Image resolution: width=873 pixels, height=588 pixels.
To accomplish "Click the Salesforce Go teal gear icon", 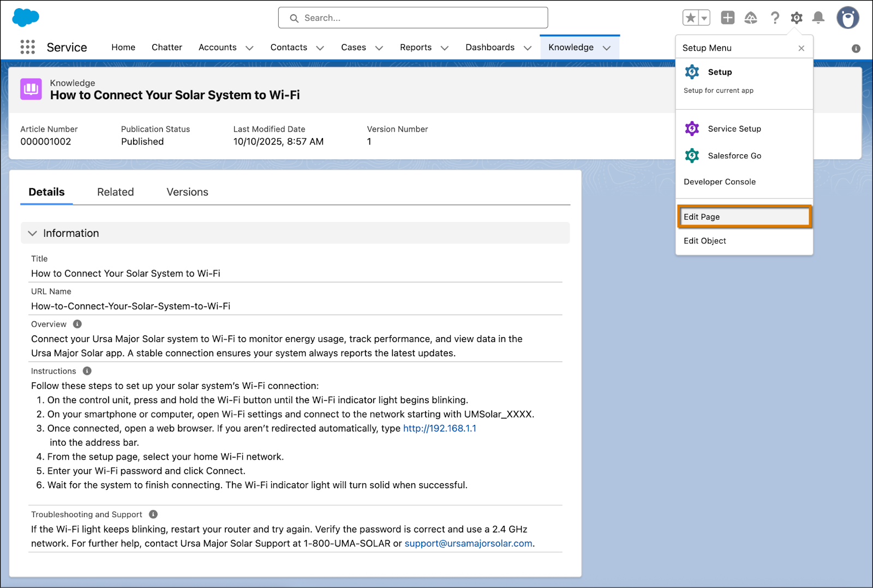I will pos(692,155).
